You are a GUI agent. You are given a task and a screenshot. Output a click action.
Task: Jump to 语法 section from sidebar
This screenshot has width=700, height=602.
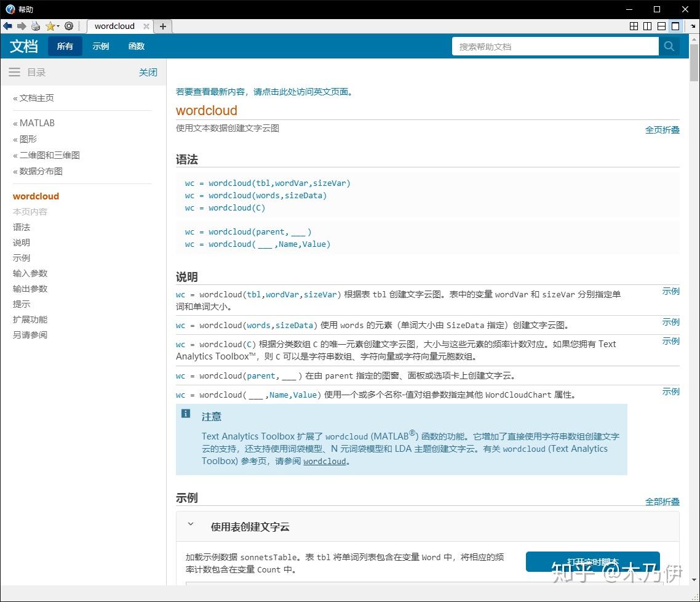click(22, 227)
